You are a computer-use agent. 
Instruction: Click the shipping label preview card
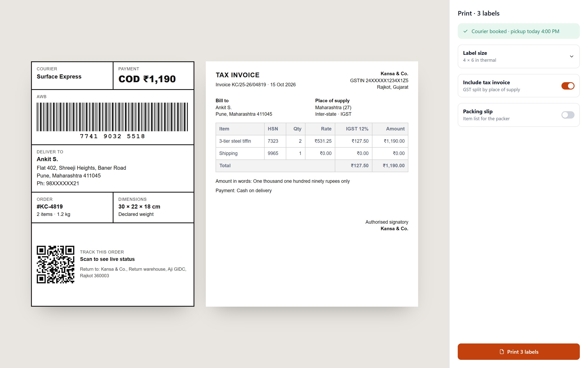tap(112, 184)
